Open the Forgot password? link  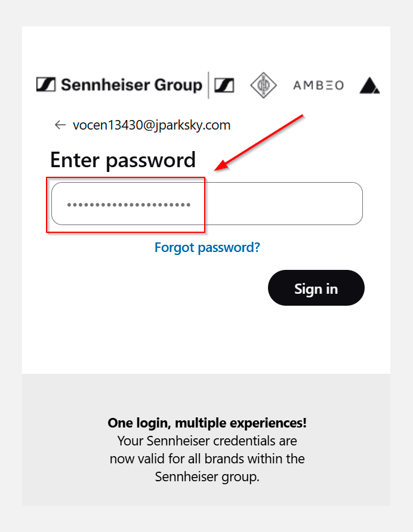[207, 247]
